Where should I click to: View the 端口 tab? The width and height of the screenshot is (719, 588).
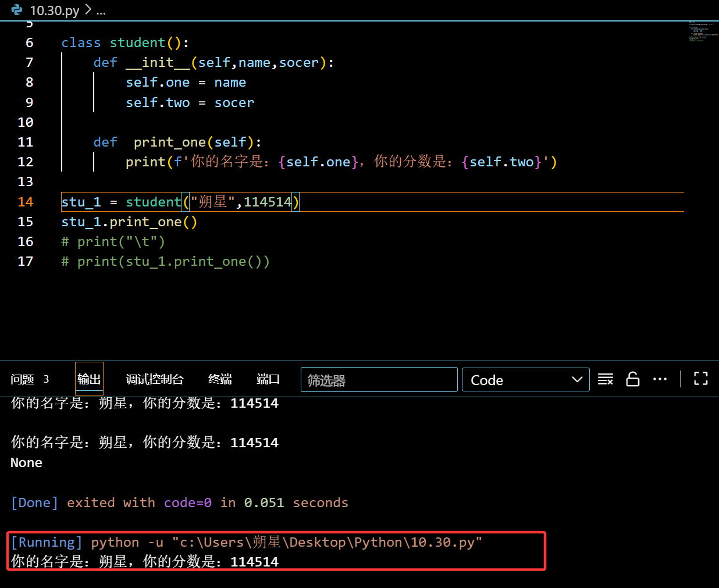click(268, 379)
